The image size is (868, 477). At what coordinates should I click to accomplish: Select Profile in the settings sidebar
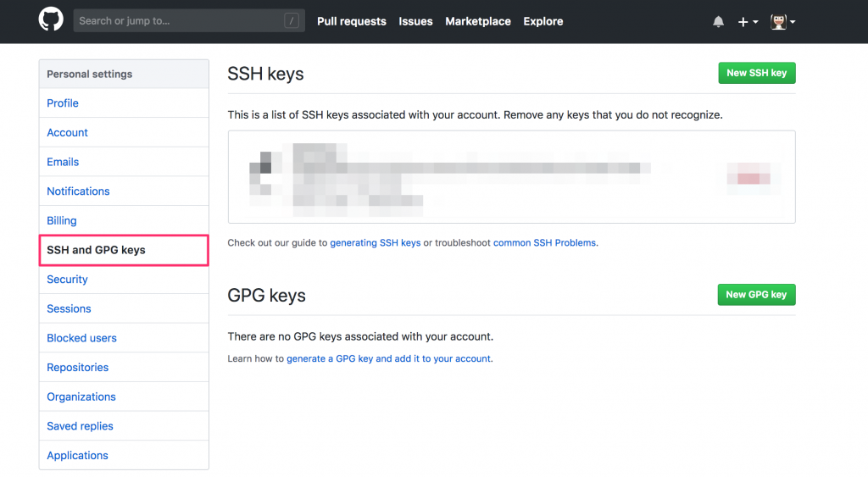124,103
